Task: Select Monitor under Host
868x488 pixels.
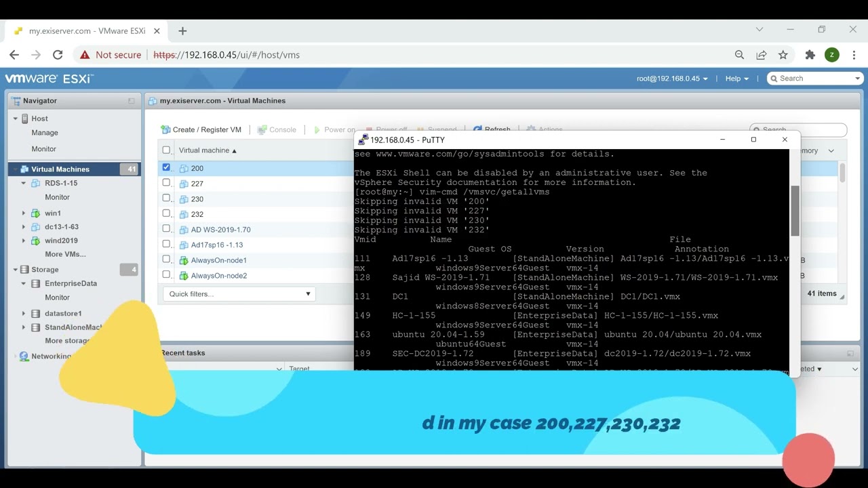Action: point(44,149)
